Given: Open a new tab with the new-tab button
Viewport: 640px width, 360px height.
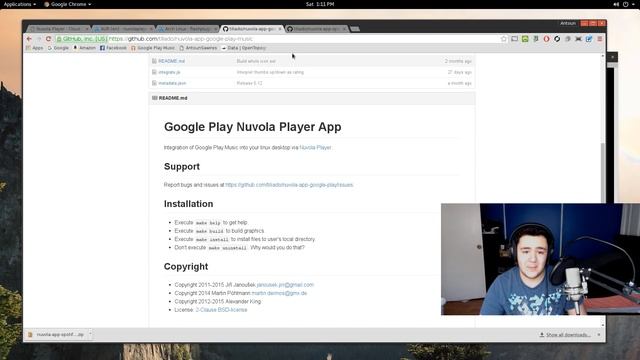Looking at the screenshot, I should (x=355, y=29).
